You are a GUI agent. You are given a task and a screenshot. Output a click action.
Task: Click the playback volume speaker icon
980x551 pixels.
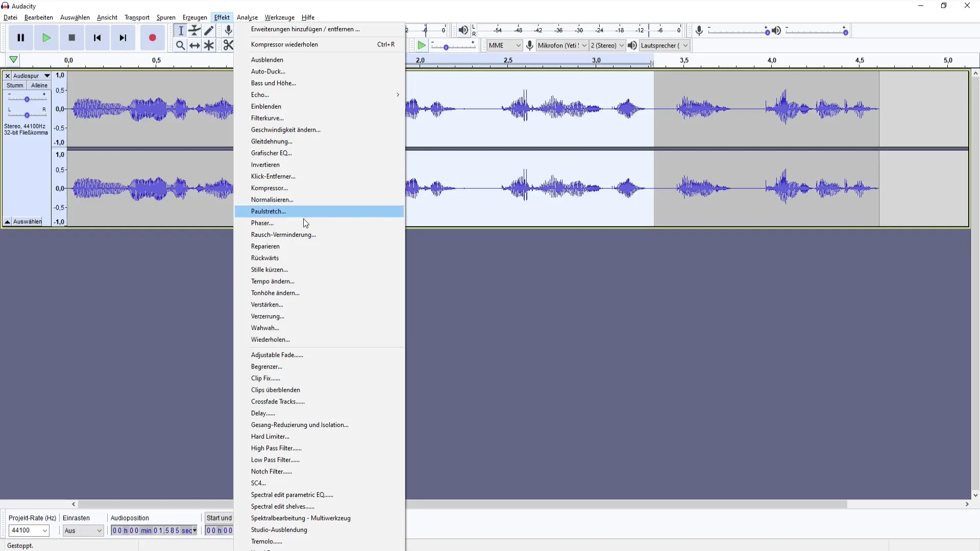click(x=776, y=31)
